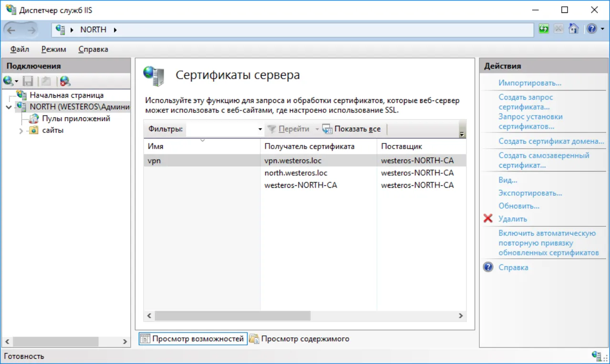Click Экспортировать action link
The height and width of the screenshot is (364, 610).
[x=530, y=193]
